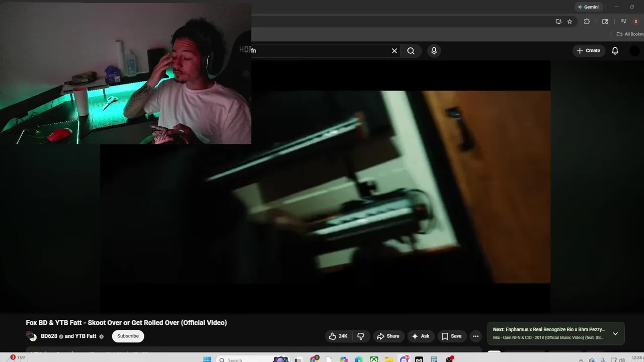Open the BD628 channel link

(49, 336)
